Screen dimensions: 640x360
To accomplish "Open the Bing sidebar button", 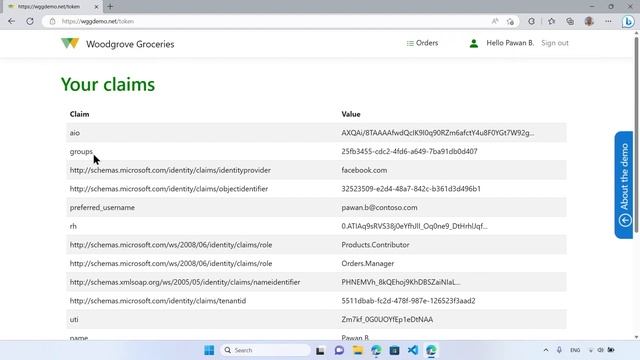I will (x=628, y=21).
